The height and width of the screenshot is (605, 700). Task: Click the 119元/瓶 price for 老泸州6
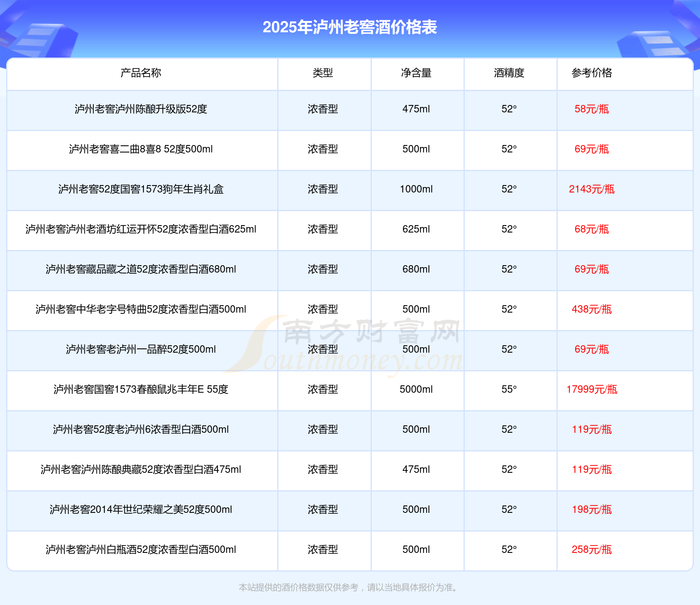[x=592, y=430]
